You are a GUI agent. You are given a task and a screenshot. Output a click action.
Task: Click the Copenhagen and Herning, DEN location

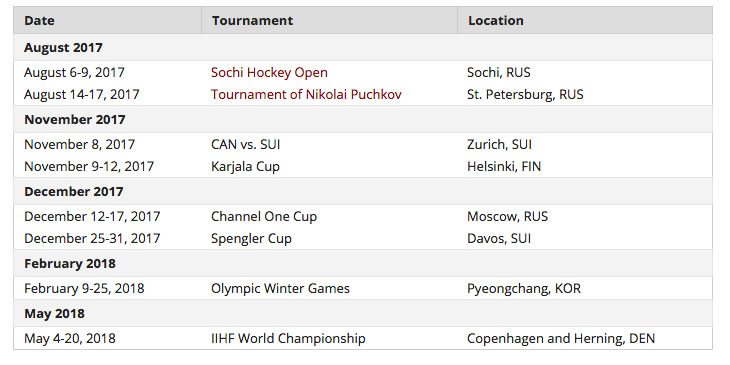click(561, 338)
